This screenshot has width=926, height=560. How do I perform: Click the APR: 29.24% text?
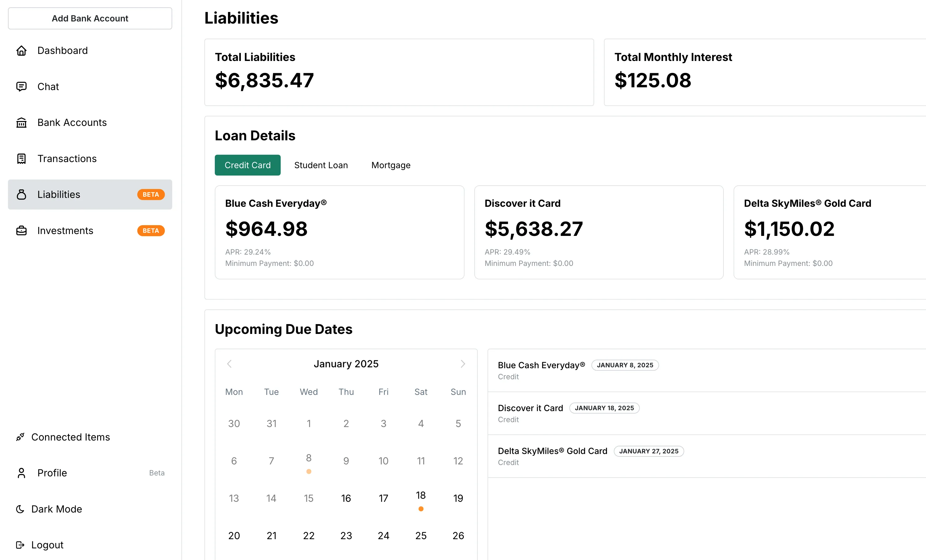point(248,252)
